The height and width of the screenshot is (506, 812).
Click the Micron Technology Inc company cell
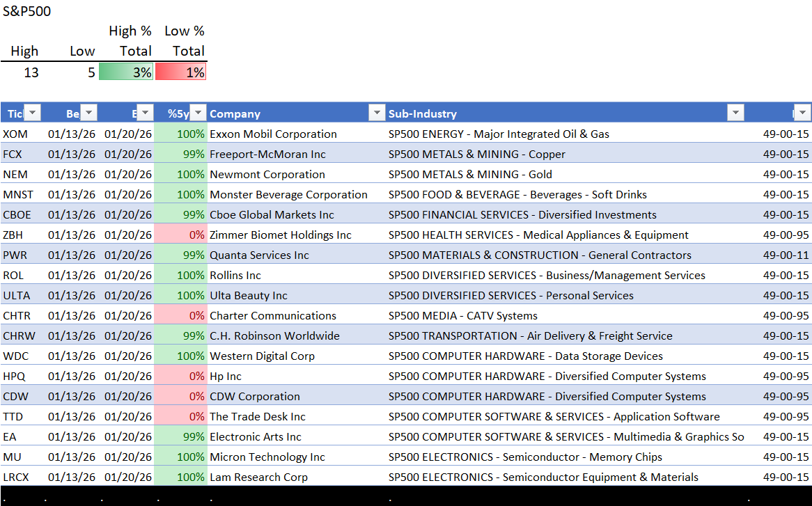click(x=267, y=457)
